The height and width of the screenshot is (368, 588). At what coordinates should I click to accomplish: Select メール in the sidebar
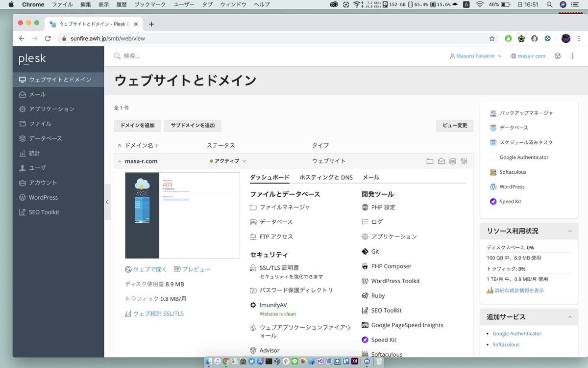coord(58,94)
